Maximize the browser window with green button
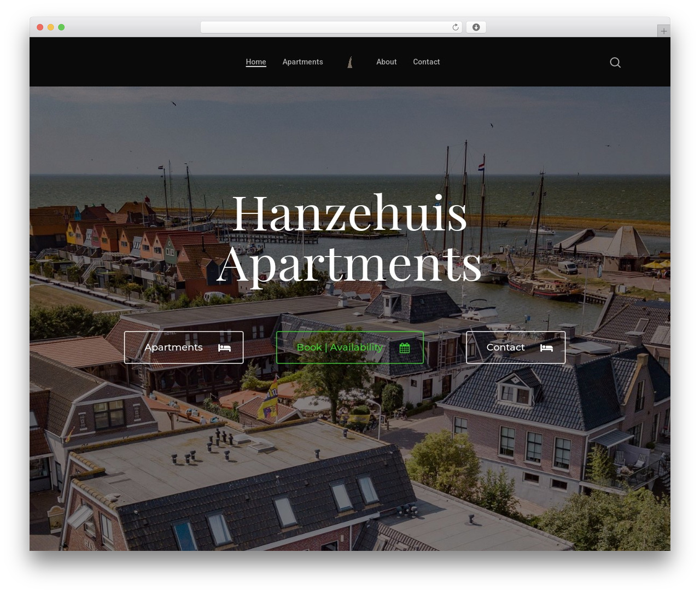Viewport: 700px width, 593px height. point(61,27)
